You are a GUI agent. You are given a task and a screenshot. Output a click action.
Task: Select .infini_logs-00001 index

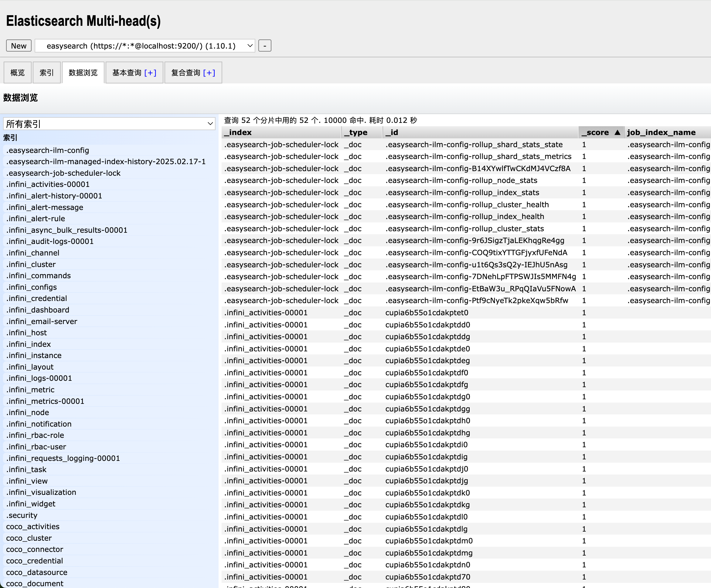pyautogui.click(x=109, y=378)
